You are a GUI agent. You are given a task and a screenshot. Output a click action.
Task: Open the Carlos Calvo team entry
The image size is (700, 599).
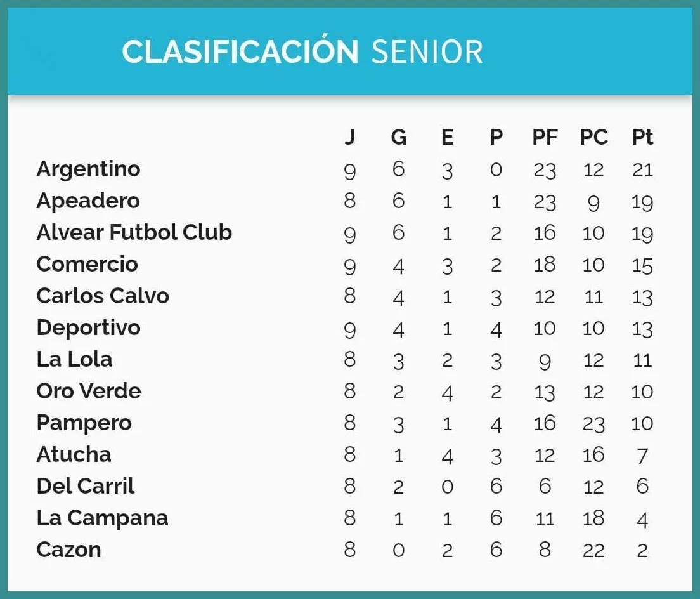(x=103, y=296)
